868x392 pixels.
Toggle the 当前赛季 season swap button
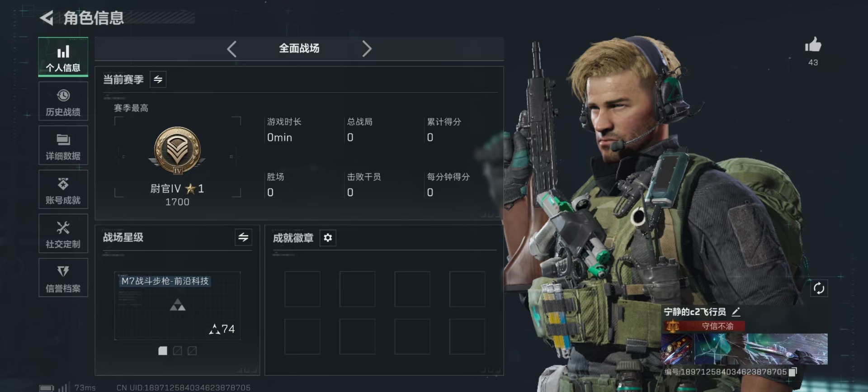[158, 80]
